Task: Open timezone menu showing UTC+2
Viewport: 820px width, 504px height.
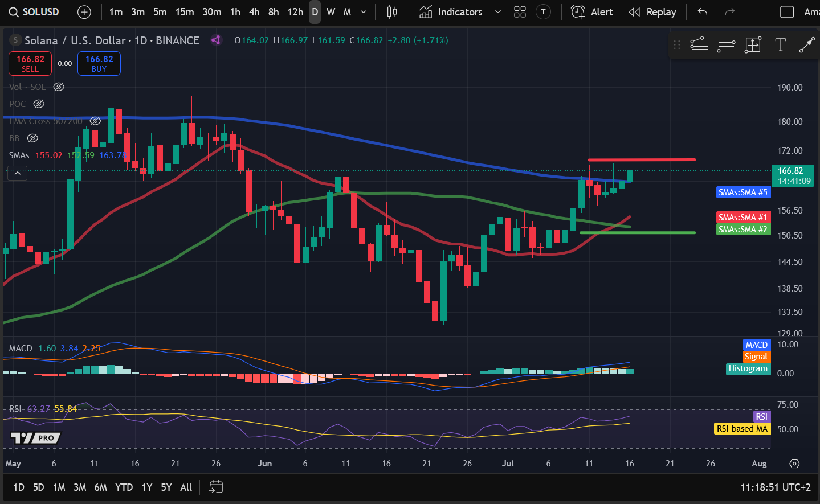Action: [x=776, y=487]
